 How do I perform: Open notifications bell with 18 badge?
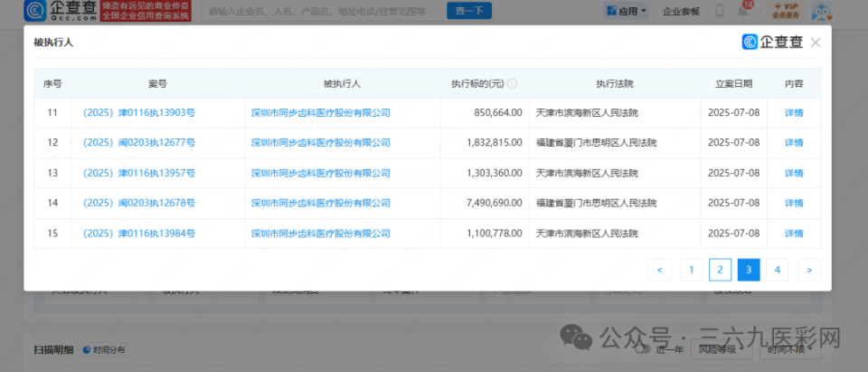tap(743, 10)
